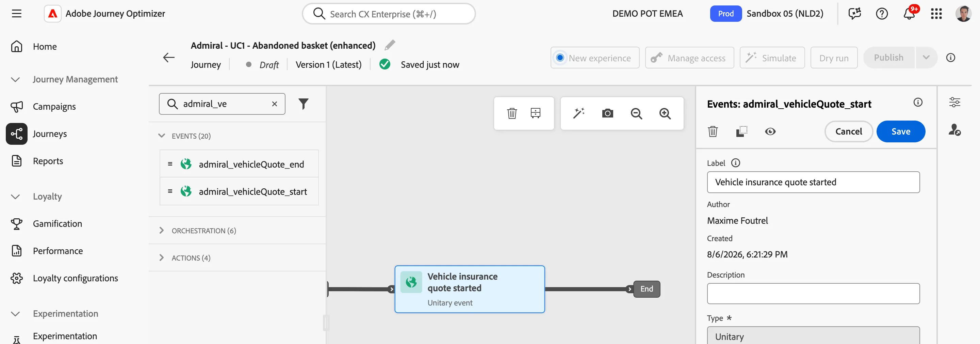Viewport: 980px width, 344px height.
Task: Edit the journey name with pencil icon
Action: pyautogui.click(x=390, y=45)
